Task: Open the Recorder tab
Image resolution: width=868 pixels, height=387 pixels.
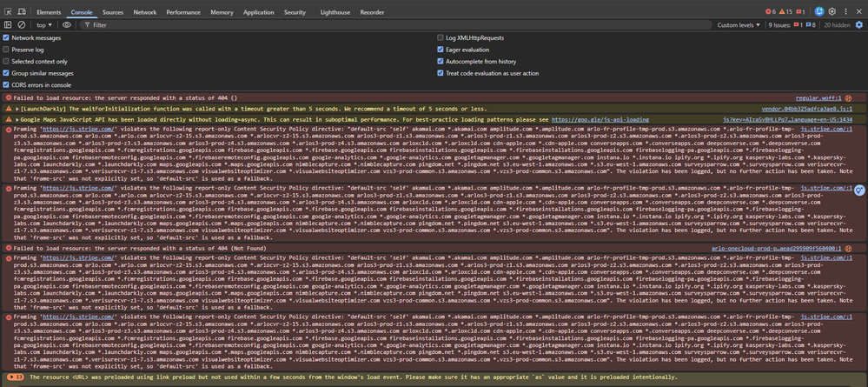Action: [372, 12]
